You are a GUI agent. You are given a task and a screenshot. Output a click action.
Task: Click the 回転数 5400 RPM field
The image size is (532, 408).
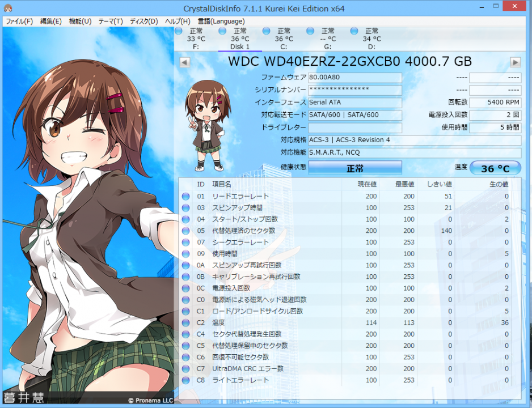coord(495,103)
